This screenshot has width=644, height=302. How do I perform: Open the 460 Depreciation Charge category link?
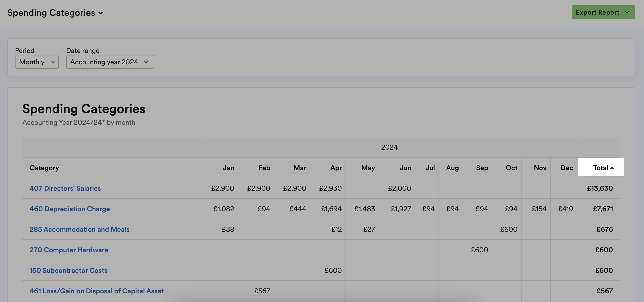[70, 209]
